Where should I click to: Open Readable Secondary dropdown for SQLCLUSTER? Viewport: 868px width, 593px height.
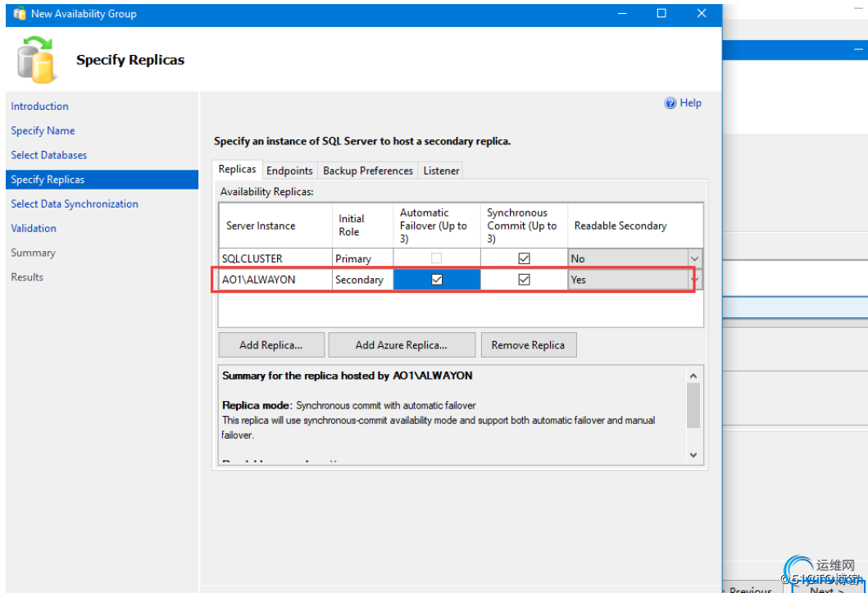pos(694,258)
